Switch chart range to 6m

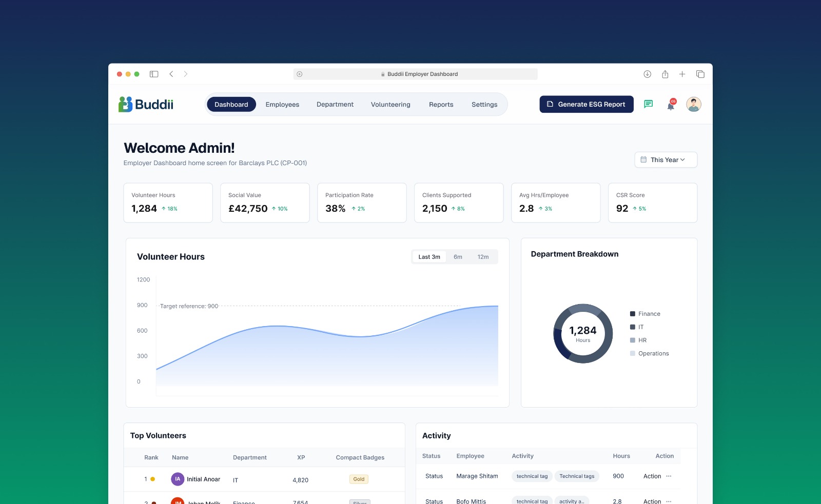pos(458,257)
